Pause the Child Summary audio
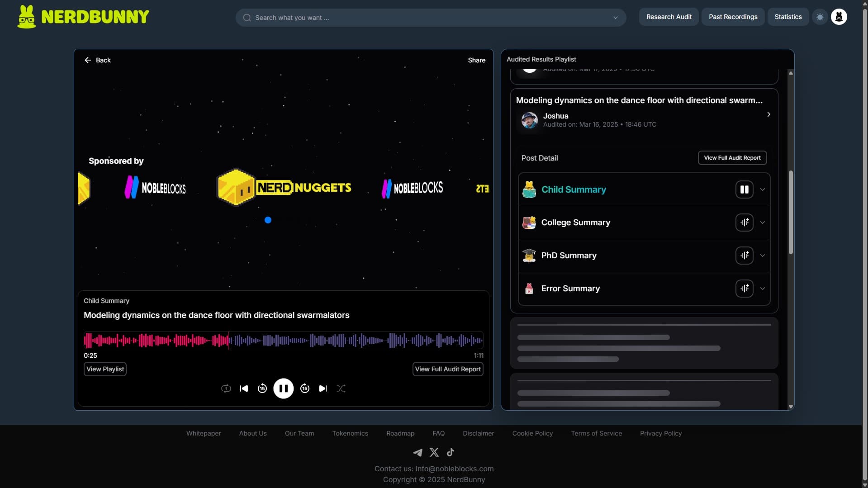Viewport: 868px width, 488px height. click(744, 190)
